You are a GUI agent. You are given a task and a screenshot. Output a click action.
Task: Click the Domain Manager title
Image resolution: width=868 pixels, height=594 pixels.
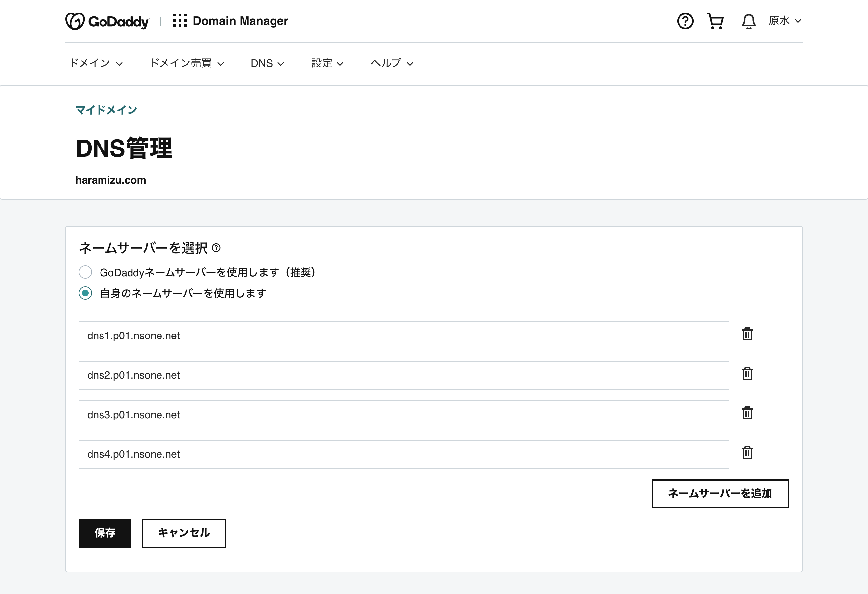[241, 21]
